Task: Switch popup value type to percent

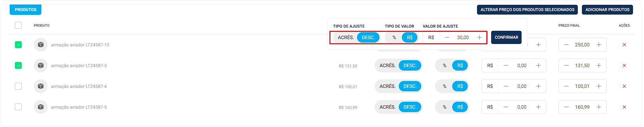Action: coord(394,37)
